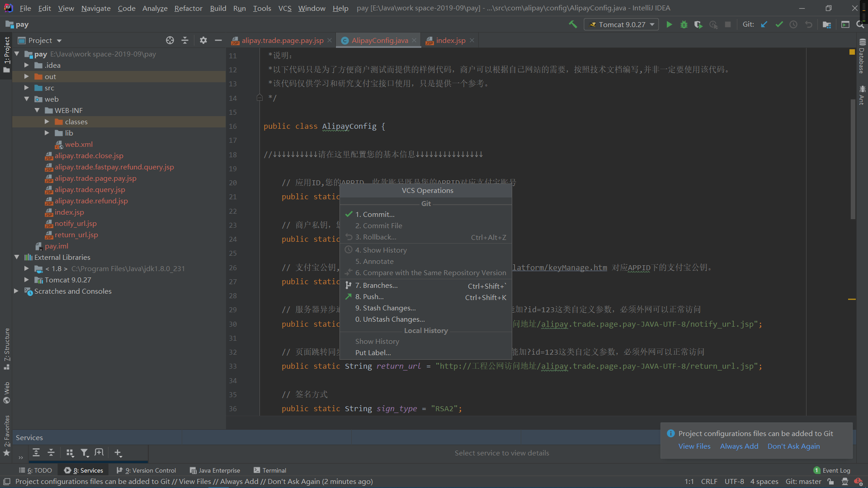Collapse the WEB-INF folder
This screenshot has height=488, width=868.
[x=37, y=110]
